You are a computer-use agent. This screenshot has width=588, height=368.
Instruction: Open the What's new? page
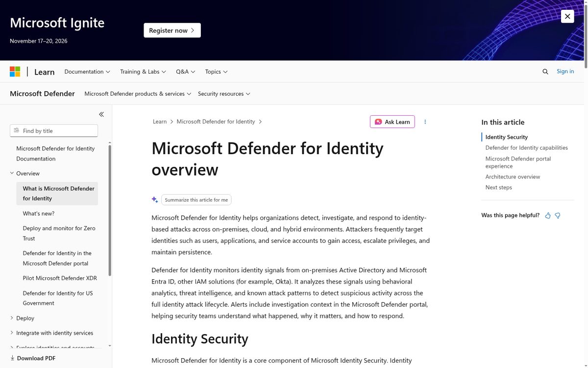click(39, 213)
